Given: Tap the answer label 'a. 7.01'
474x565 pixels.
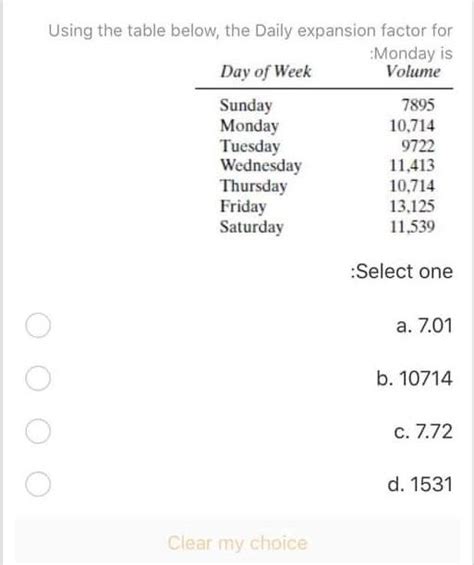Looking at the screenshot, I should pyautogui.click(x=424, y=325).
